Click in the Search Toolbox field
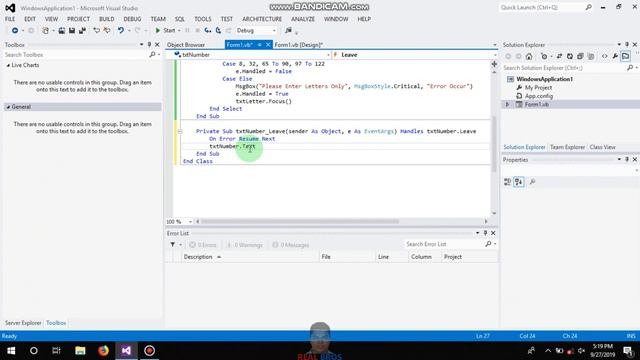This screenshot has height=360, width=640. pos(77,55)
